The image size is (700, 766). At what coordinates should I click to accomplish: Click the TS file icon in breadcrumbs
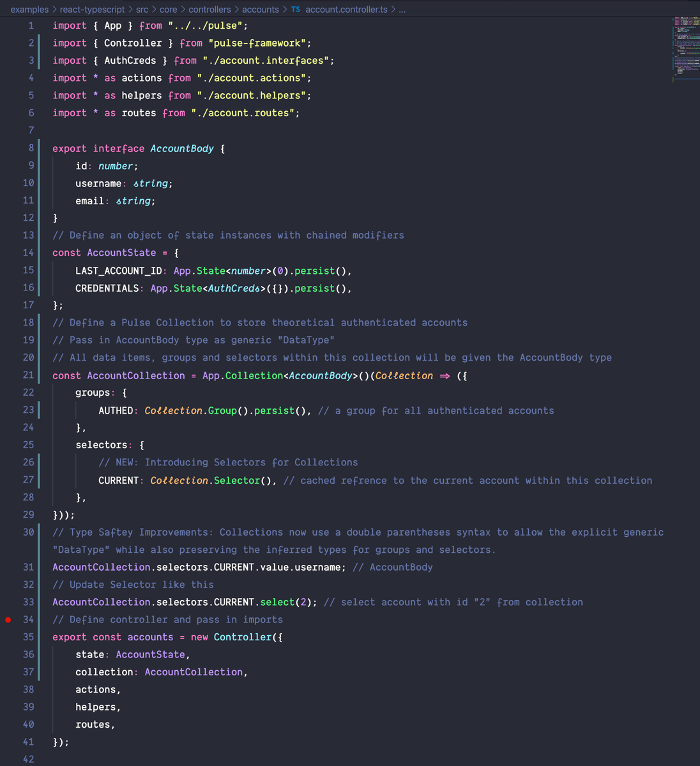(296, 10)
